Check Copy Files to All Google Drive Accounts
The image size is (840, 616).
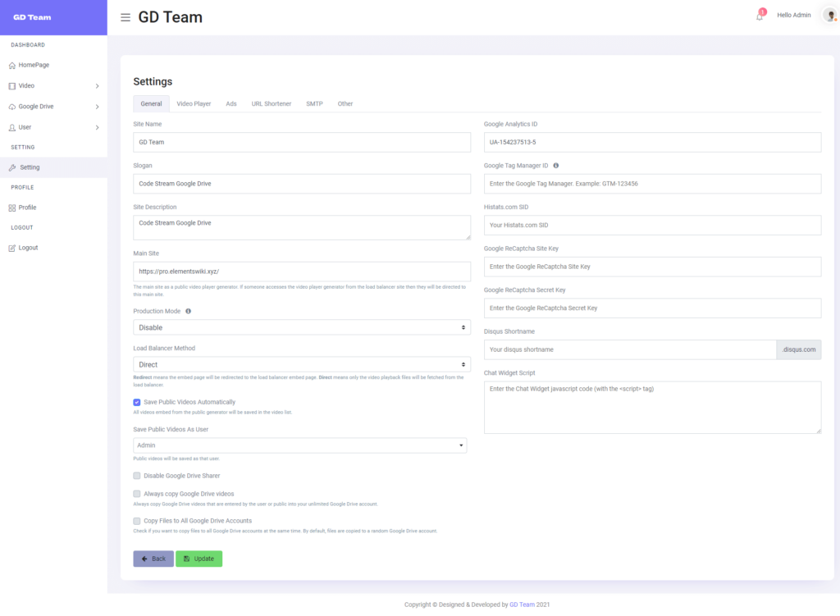pos(137,521)
